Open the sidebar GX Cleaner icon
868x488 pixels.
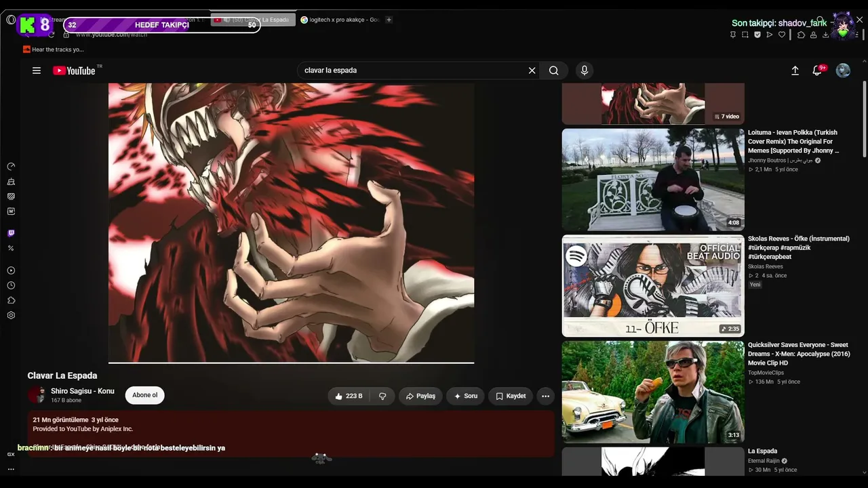(x=11, y=182)
